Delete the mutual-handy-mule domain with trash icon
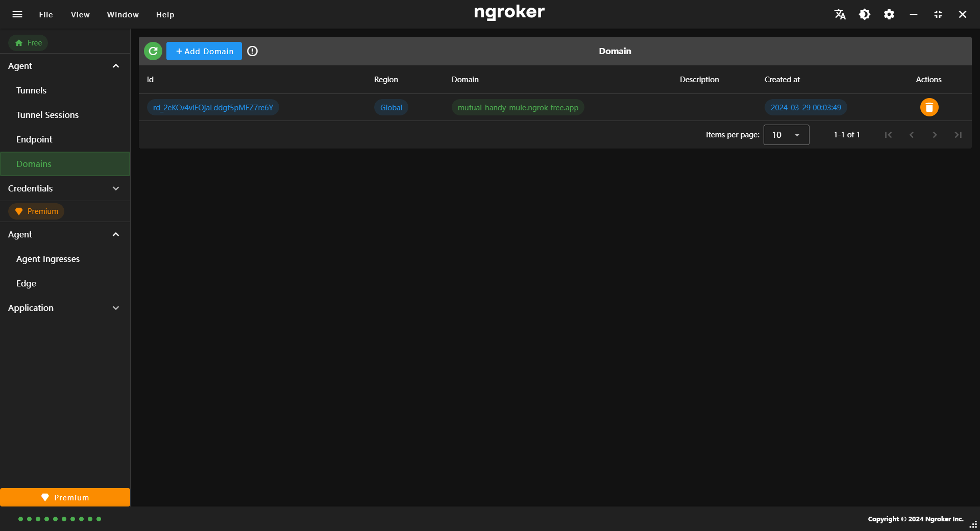 pyautogui.click(x=929, y=107)
